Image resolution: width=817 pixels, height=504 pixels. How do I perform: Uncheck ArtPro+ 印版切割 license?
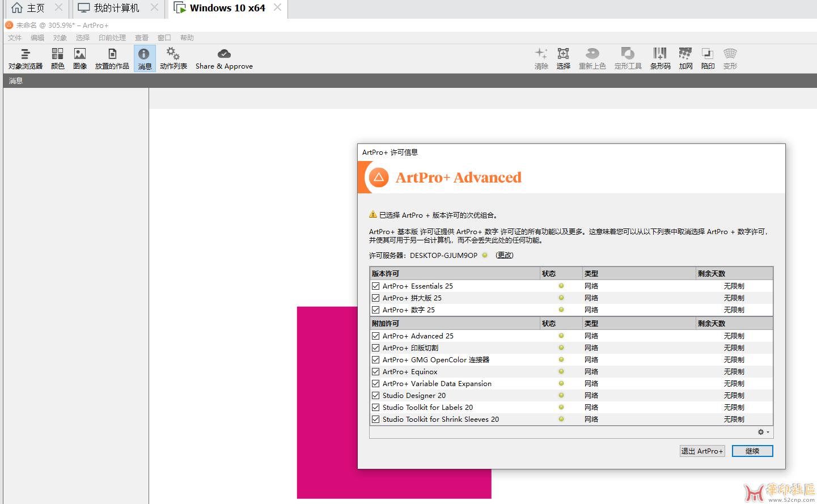(x=375, y=348)
